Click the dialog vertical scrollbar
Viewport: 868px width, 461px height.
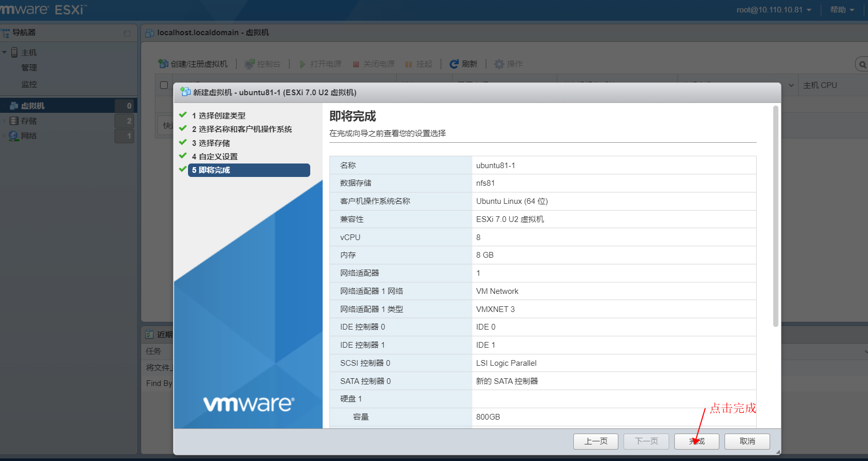click(775, 216)
